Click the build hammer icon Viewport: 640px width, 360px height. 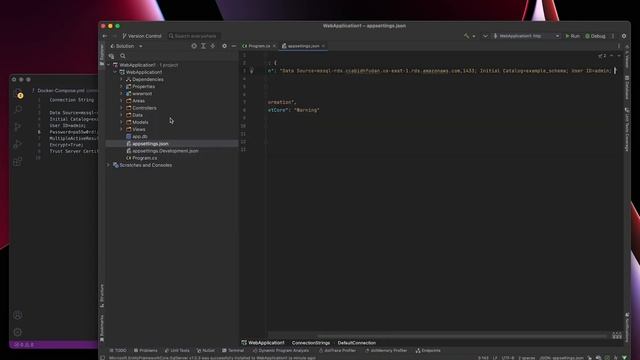467,36
